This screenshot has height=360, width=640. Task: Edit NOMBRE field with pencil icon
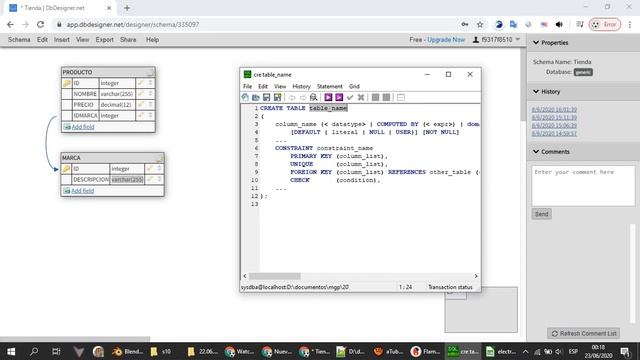(141, 94)
